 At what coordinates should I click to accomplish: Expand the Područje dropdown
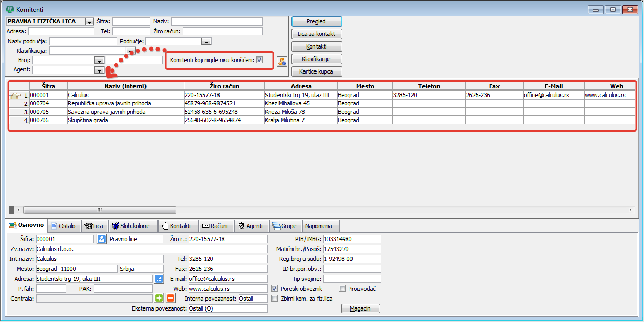(x=206, y=41)
